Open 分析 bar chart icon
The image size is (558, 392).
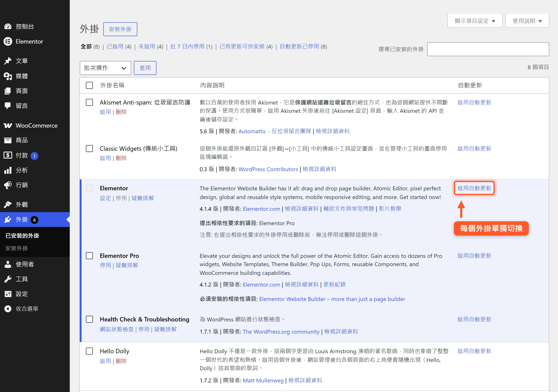pos(8,170)
